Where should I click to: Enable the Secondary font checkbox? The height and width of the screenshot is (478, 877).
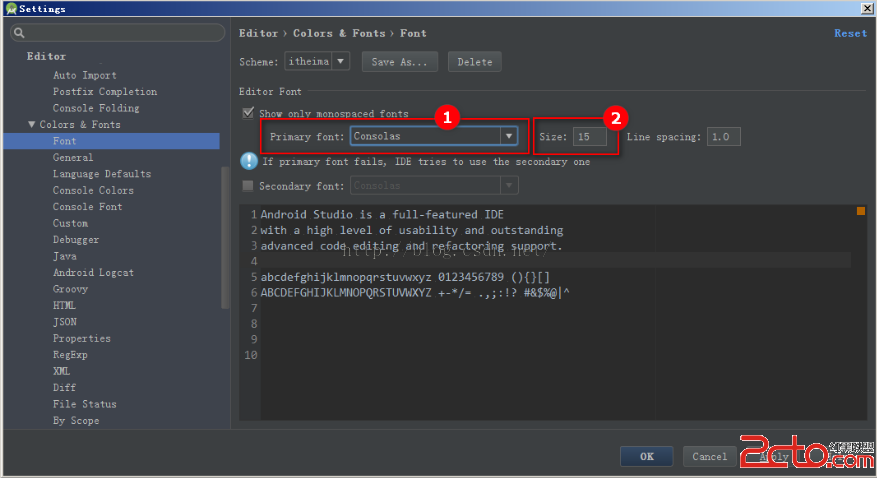(x=248, y=186)
